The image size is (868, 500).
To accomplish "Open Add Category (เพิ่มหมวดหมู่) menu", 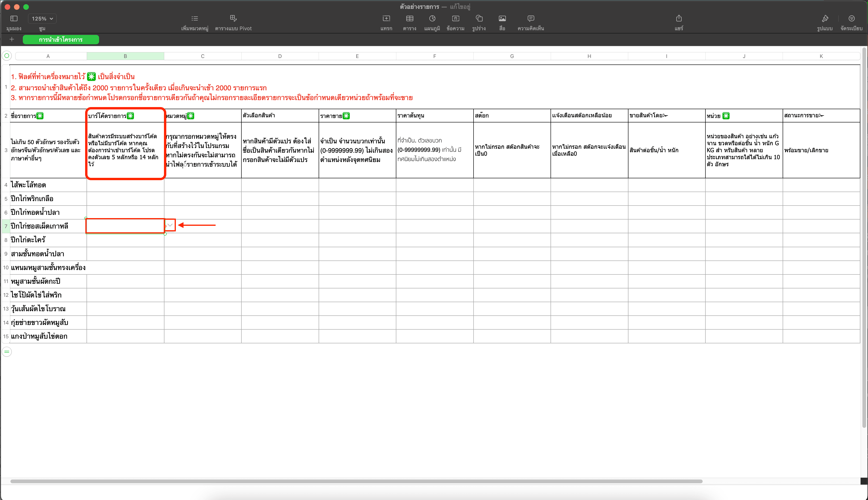I will (194, 19).
